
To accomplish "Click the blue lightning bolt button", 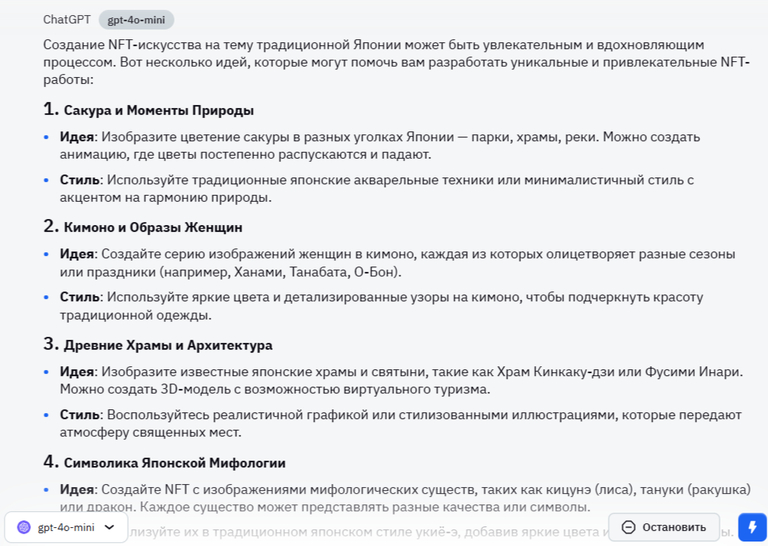I will [752, 527].
